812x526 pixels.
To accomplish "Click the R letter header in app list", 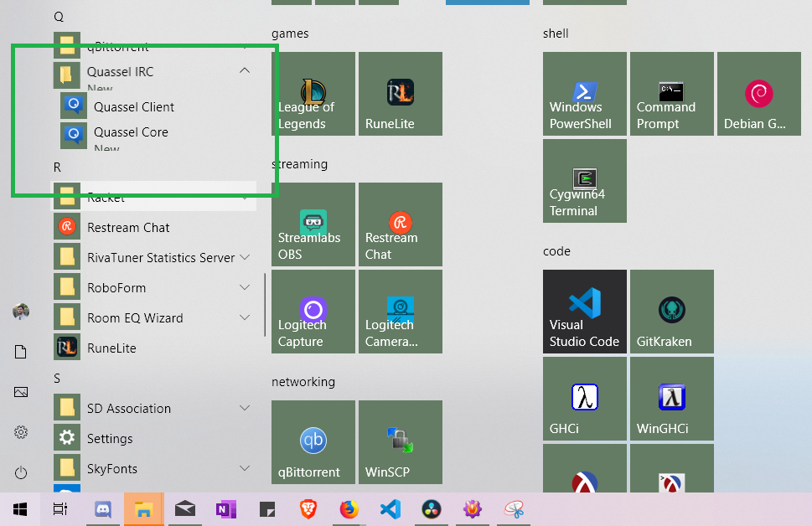I will tap(58, 168).
